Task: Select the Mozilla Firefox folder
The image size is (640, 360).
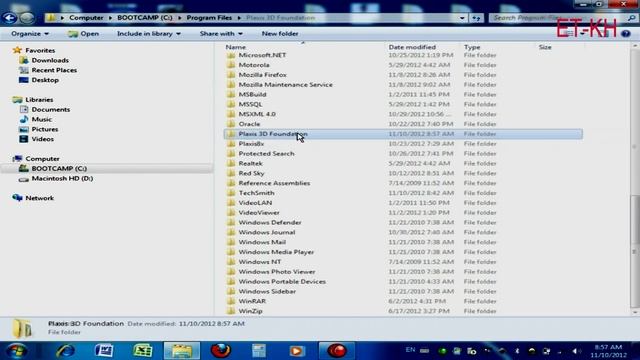Action: (x=262, y=75)
